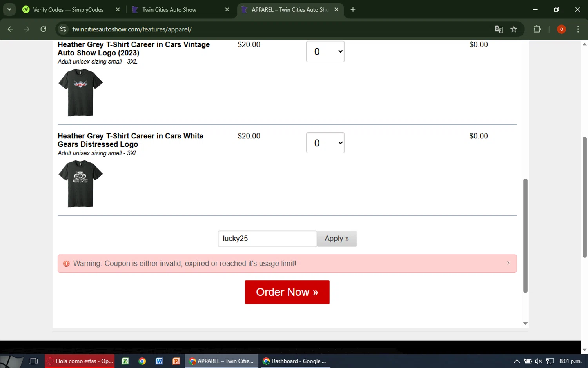Reload the current page
The width and height of the screenshot is (588, 368).
point(44,29)
